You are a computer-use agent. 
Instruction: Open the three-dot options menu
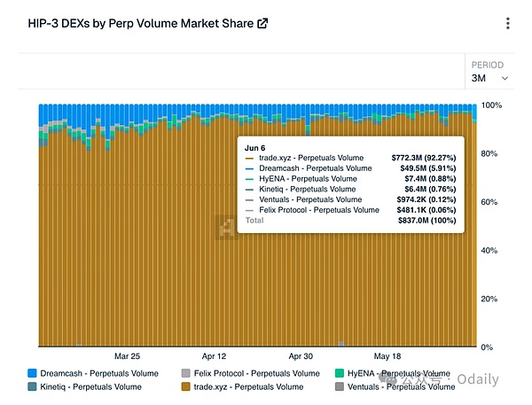click(507, 23)
